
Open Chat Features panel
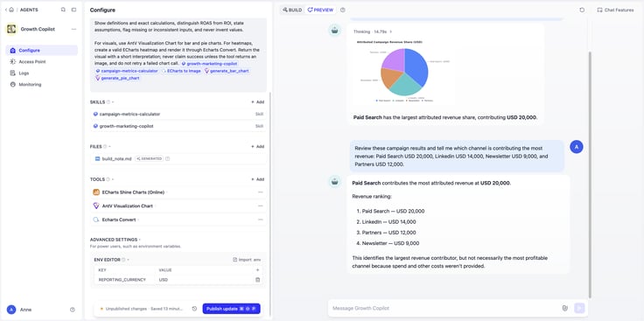615,10
